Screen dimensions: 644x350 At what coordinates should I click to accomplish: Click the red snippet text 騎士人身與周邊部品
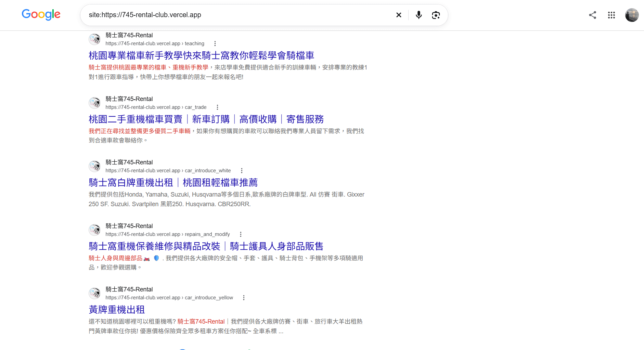(115, 258)
